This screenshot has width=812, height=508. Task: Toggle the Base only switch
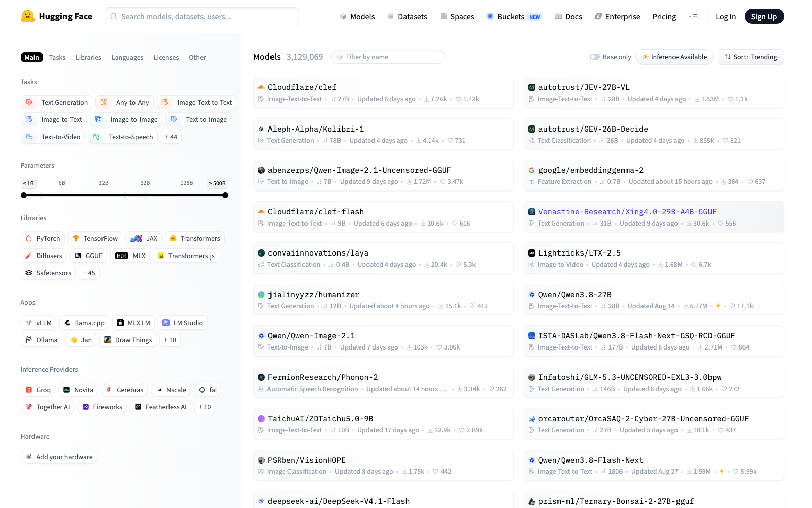point(595,57)
